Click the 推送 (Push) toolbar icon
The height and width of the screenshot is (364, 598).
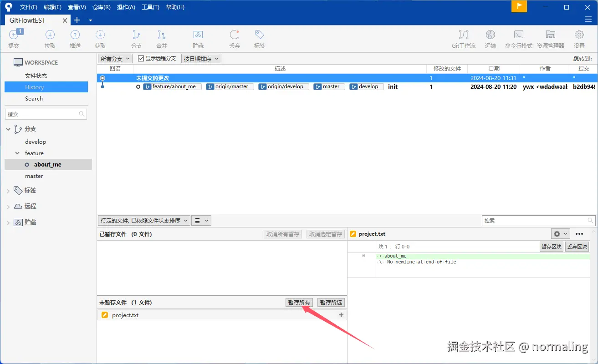75,35
